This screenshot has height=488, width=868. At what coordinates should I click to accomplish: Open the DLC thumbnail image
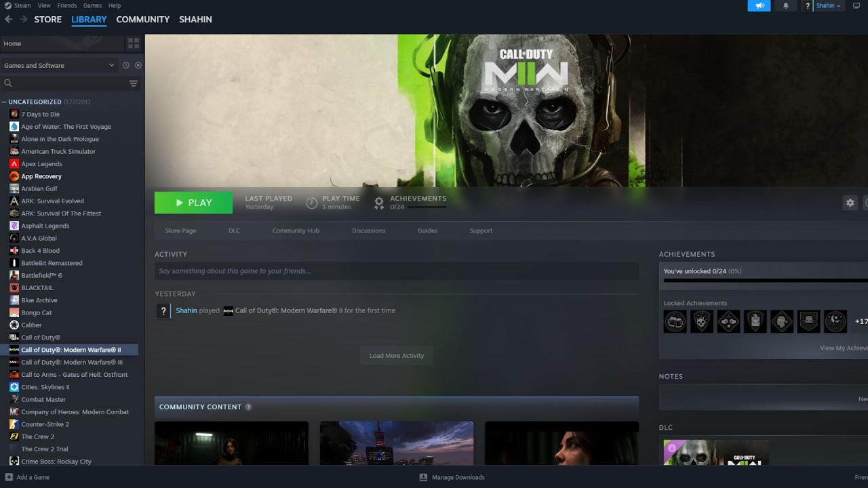coord(716,453)
